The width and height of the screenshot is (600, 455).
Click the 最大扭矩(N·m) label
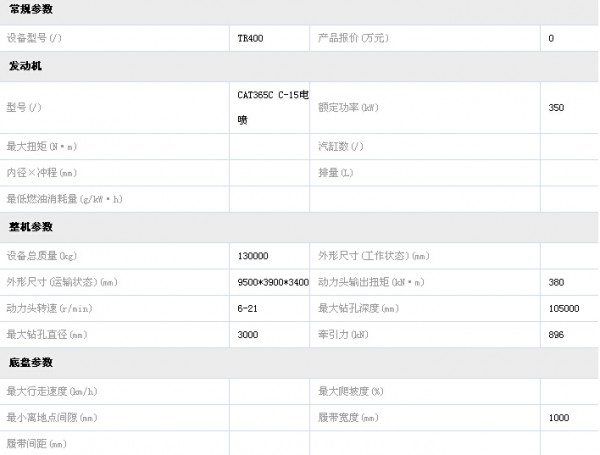point(41,146)
